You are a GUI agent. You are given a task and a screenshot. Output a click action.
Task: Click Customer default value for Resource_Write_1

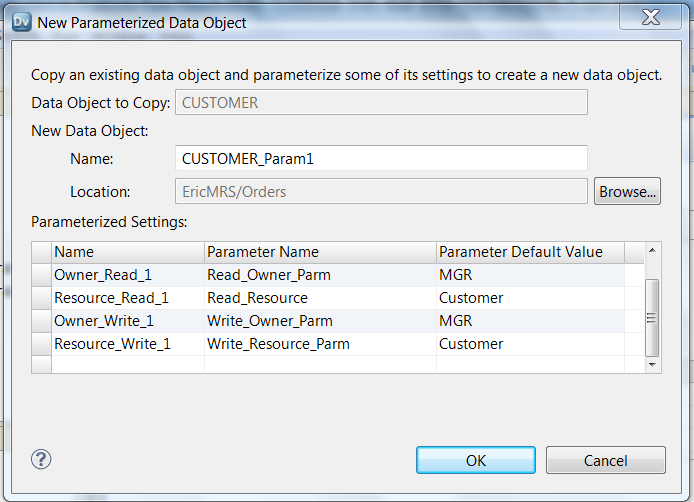point(530,344)
